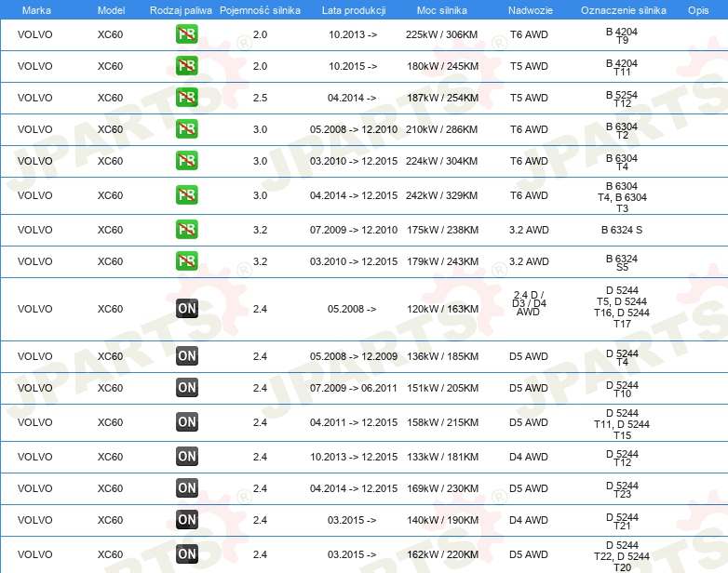Select the 179kW / 243KM power cell
Screen dimensions: 728x573
(x=442, y=261)
